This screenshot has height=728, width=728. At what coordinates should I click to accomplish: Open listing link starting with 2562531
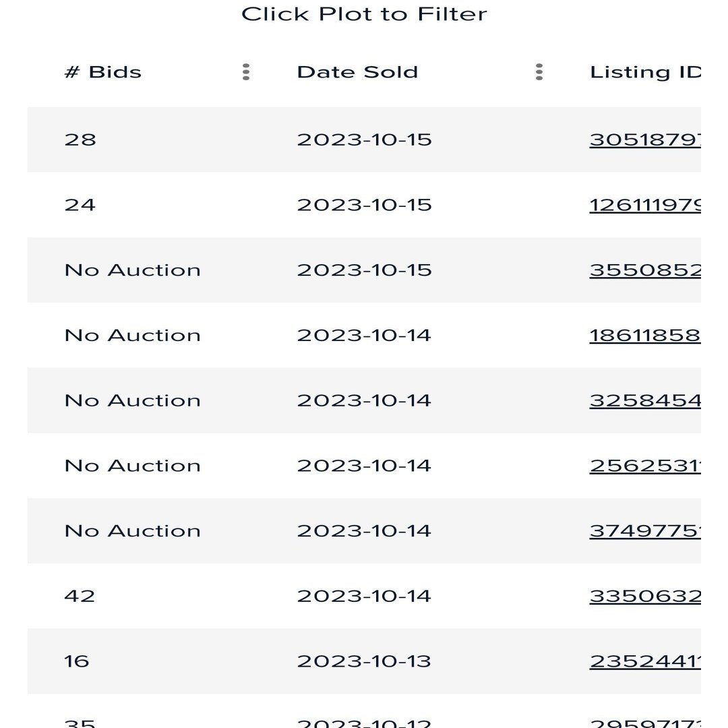[645, 466]
